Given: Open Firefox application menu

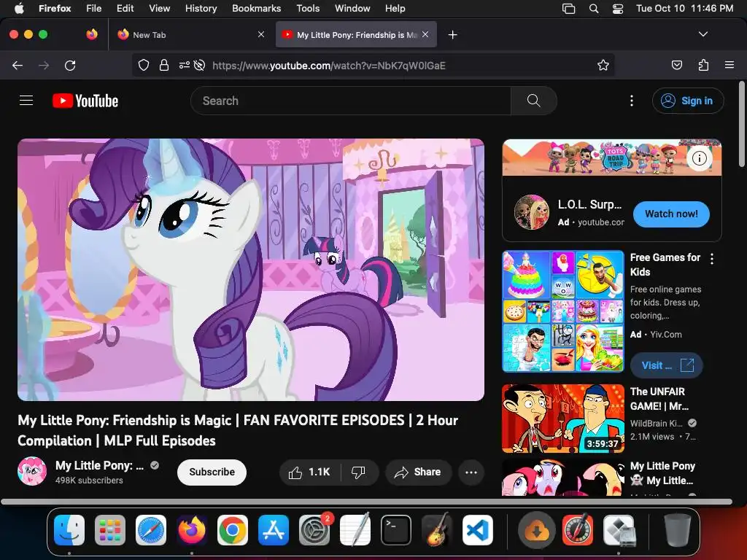Looking at the screenshot, I should coord(729,65).
